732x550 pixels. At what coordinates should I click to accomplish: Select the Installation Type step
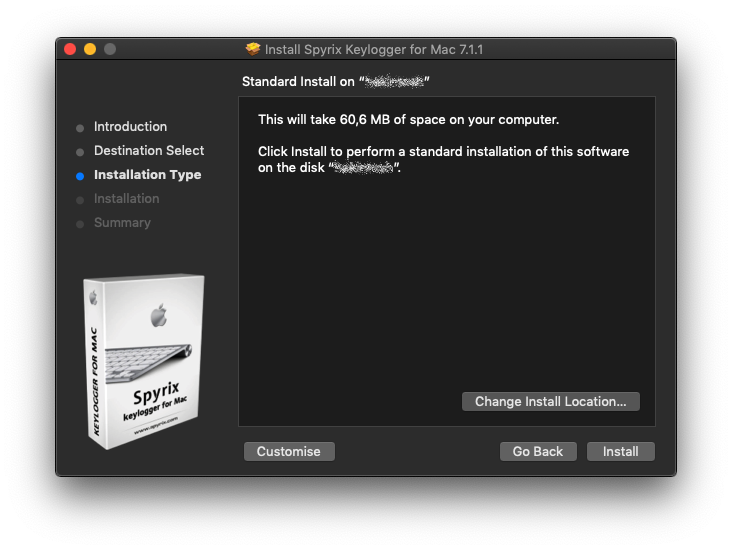(148, 175)
